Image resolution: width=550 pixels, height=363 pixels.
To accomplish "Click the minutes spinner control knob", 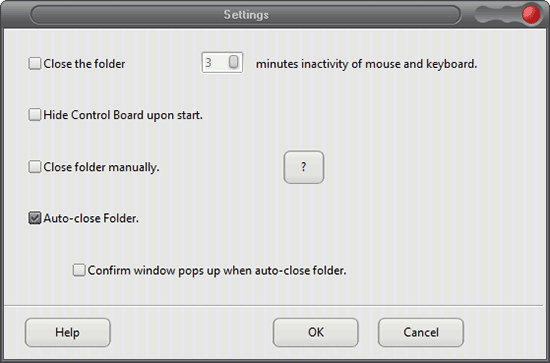I will tap(234, 62).
